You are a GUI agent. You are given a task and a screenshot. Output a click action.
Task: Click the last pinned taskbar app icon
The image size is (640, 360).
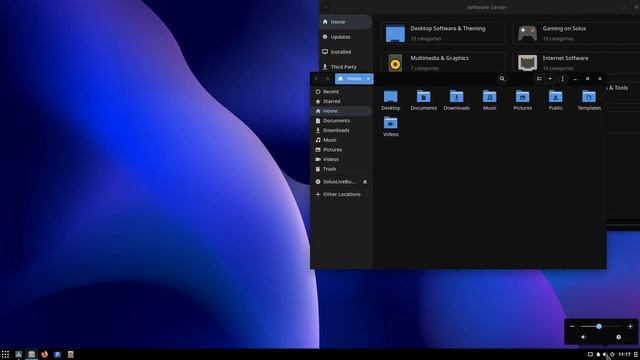click(71, 354)
